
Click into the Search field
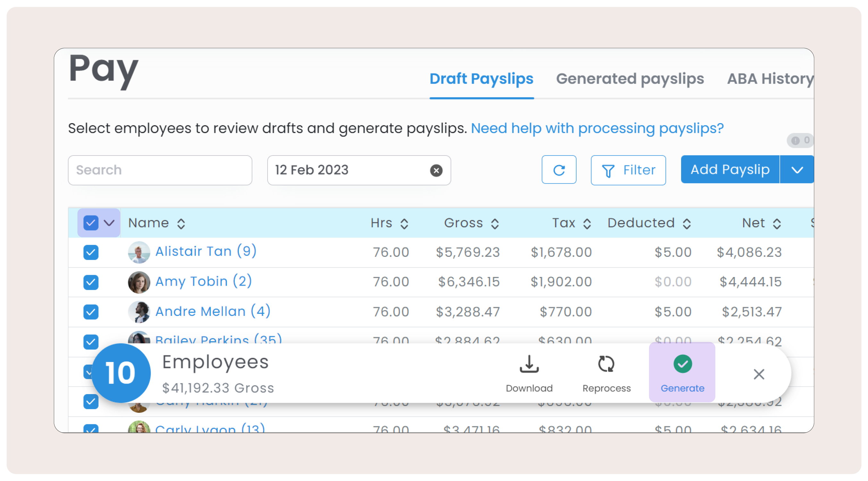(x=160, y=170)
